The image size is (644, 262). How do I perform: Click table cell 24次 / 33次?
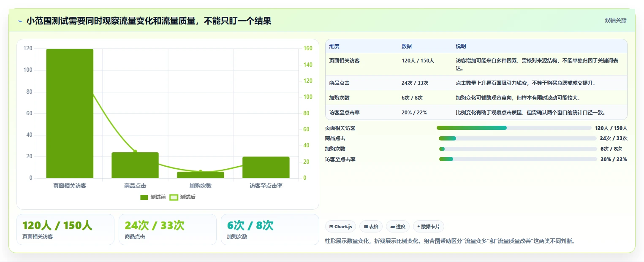[x=415, y=83]
